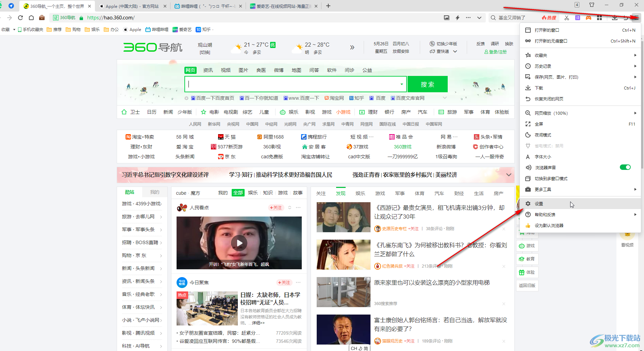
Task: Select the 资讯 search category tab
Action: pos(208,70)
